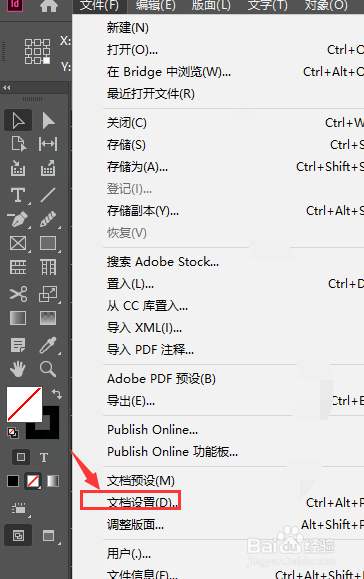
Task: Select the Note tool
Action: click(18, 345)
